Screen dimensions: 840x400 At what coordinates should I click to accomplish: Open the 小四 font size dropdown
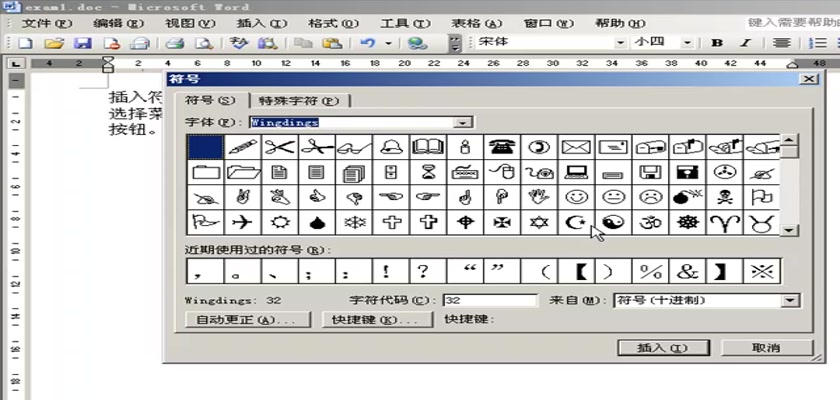(687, 43)
